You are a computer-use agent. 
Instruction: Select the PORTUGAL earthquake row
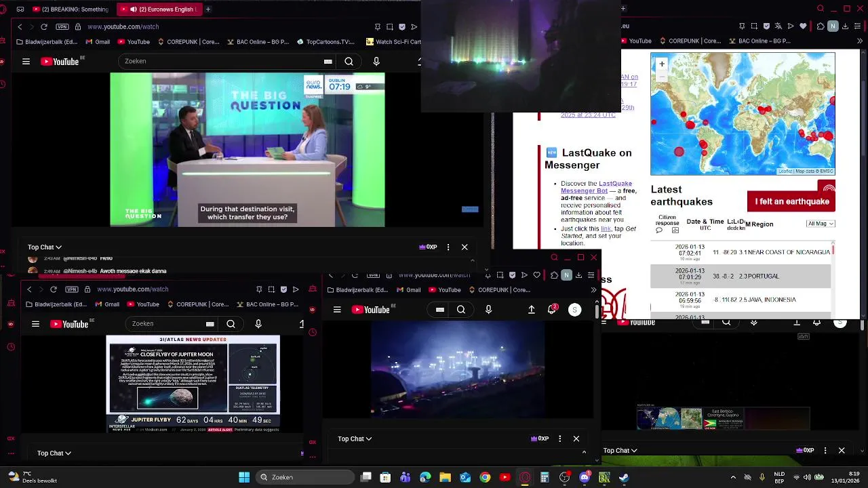741,276
